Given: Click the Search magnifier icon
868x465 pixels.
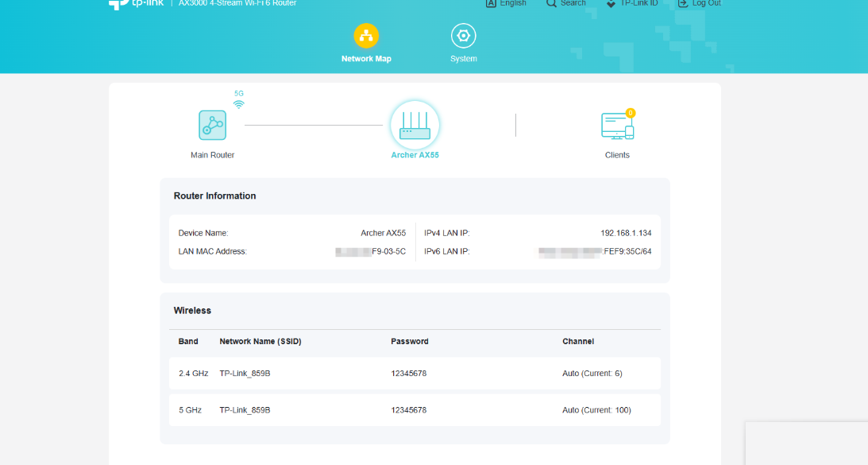Looking at the screenshot, I should point(551,3).
